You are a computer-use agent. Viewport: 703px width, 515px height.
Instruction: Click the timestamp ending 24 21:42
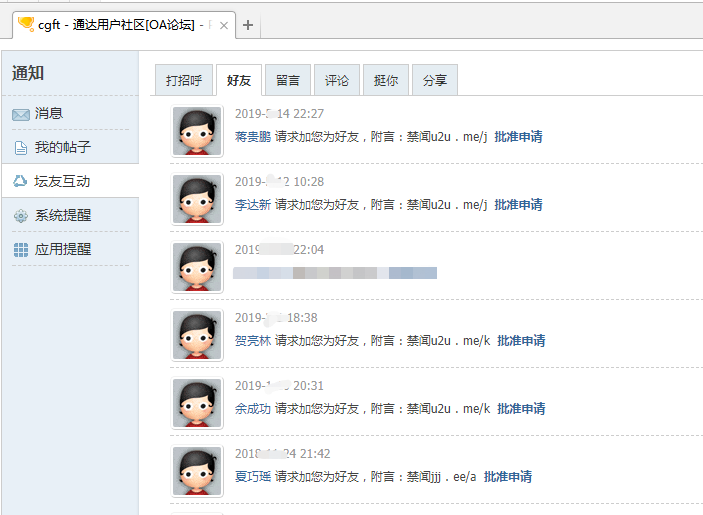point(282,454)
